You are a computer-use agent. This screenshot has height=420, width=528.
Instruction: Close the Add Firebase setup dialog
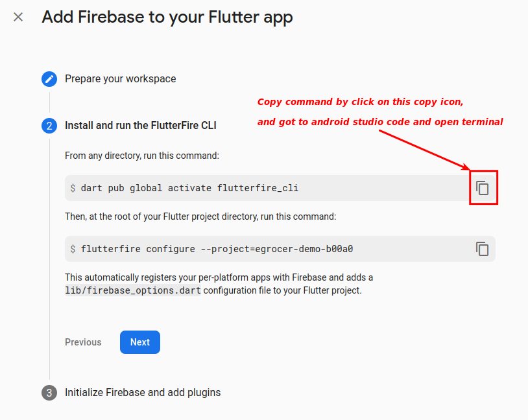18,17
